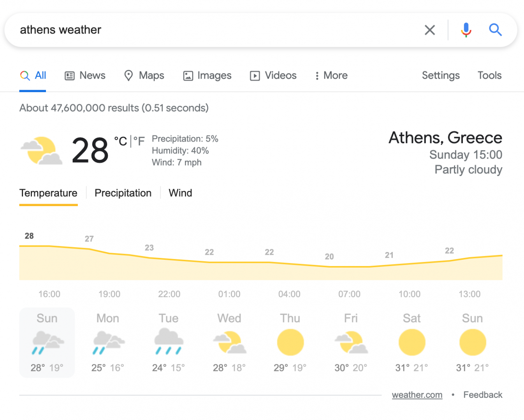
Task: Switch temperature unit to °C
Action: click(120, 141)
